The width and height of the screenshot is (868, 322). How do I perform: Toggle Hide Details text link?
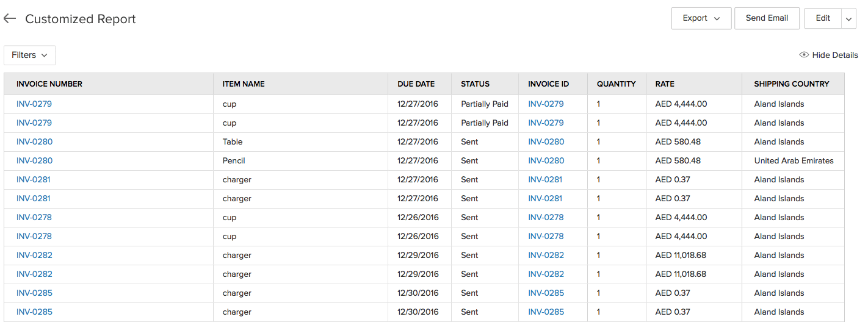coord(834,55)
